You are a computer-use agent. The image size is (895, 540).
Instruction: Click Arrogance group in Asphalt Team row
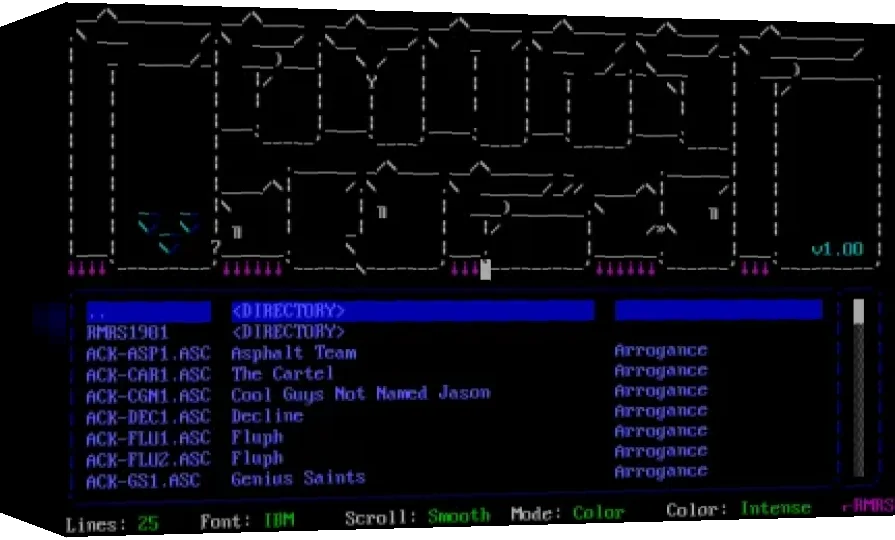point(661,350)
